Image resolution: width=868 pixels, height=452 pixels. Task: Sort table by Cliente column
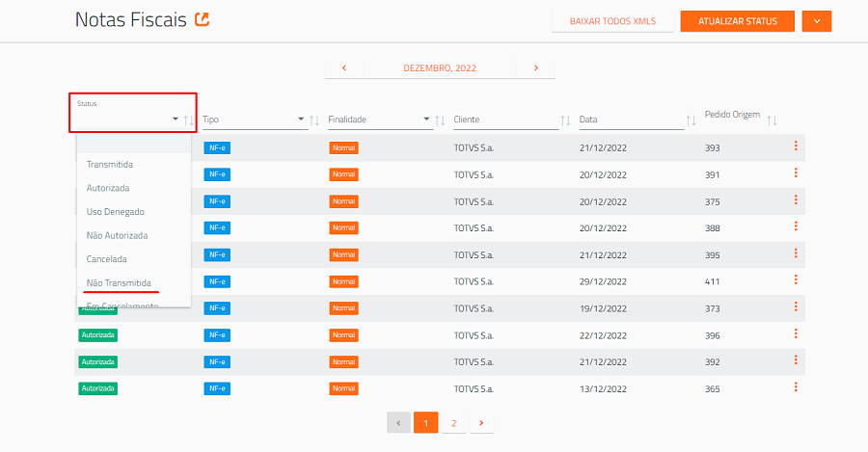point(565,120)
